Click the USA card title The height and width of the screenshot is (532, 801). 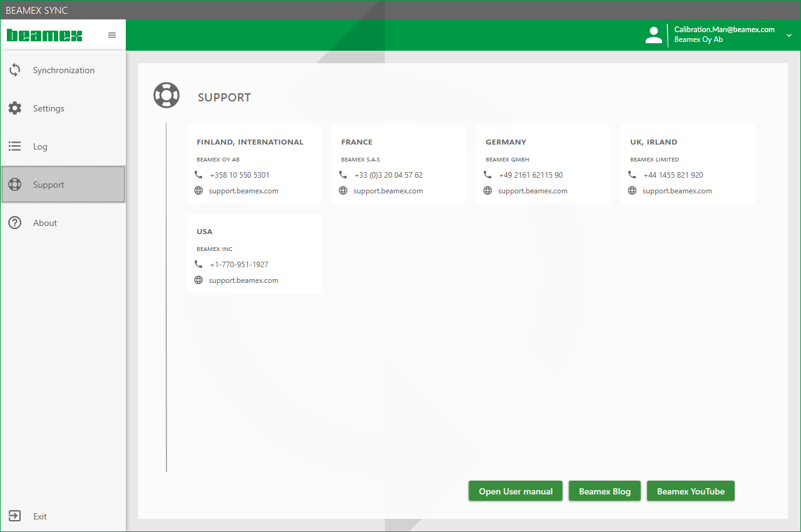click(205, 232)
